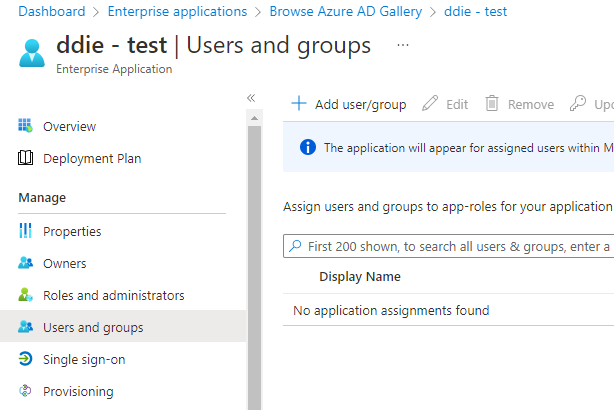Click the trash can Remove icon
The height and width of the screenshot is (410, 614).
click(492, 103)
